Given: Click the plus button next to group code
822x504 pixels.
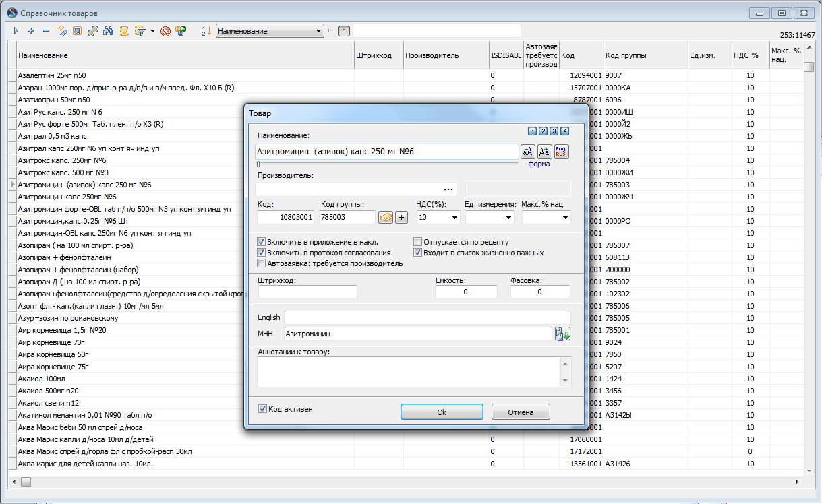Looking at the screenshot, I should pyautogui.click(x=402, y=217).
